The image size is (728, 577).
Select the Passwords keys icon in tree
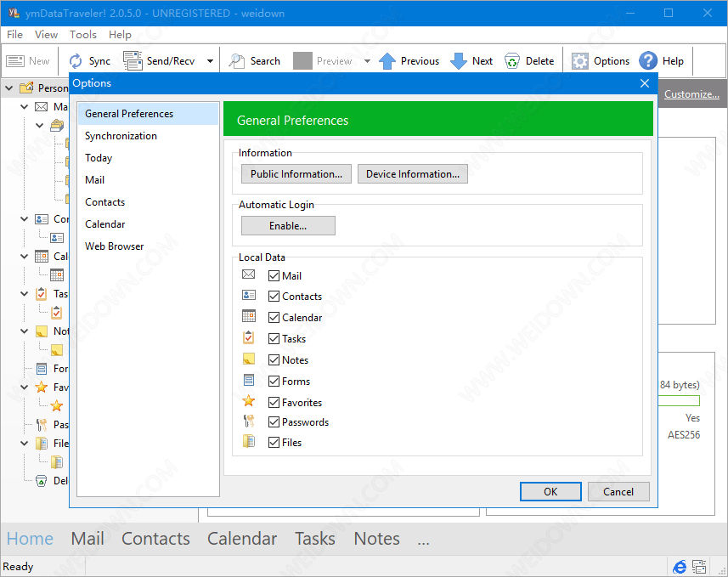tap(42, 425)
